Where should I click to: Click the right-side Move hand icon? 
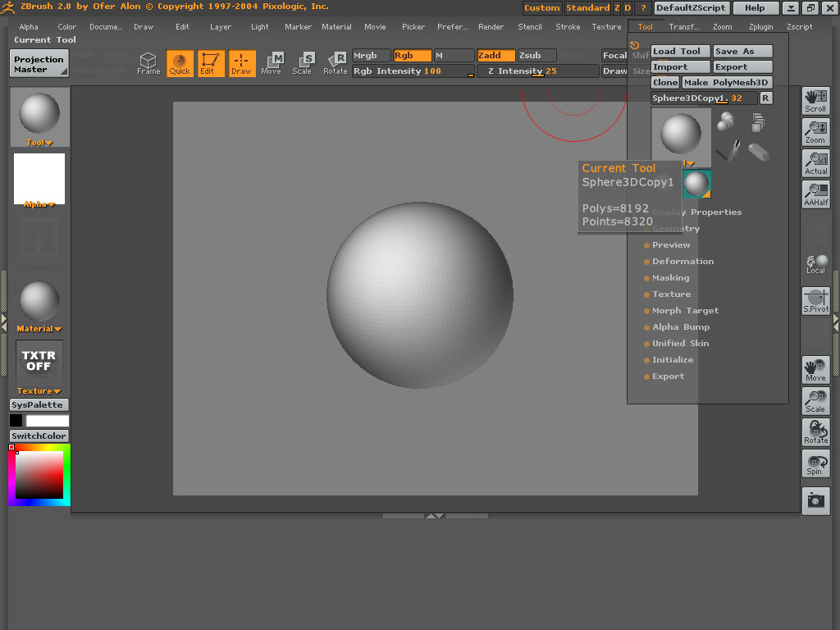(816, 370)
